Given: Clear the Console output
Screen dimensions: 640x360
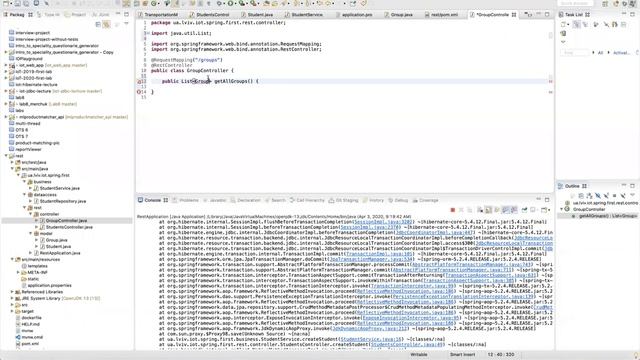Looking at the screenshot, I should click(x=480, y=210).
